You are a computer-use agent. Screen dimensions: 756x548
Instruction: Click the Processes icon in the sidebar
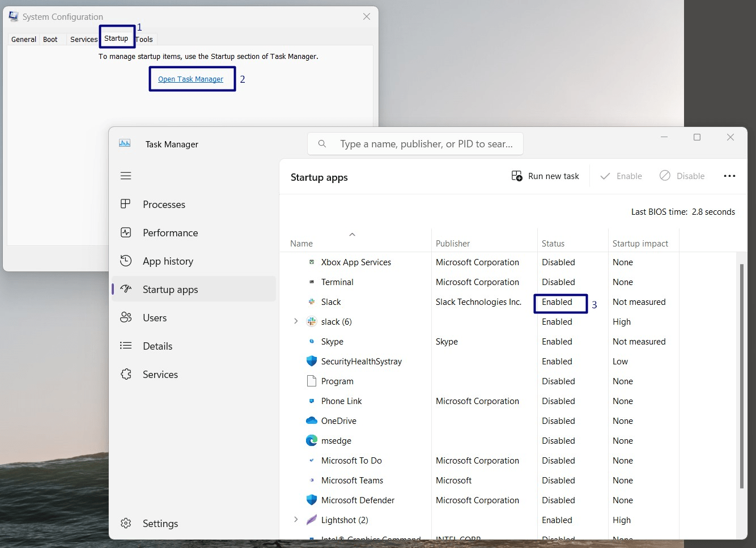126,204
